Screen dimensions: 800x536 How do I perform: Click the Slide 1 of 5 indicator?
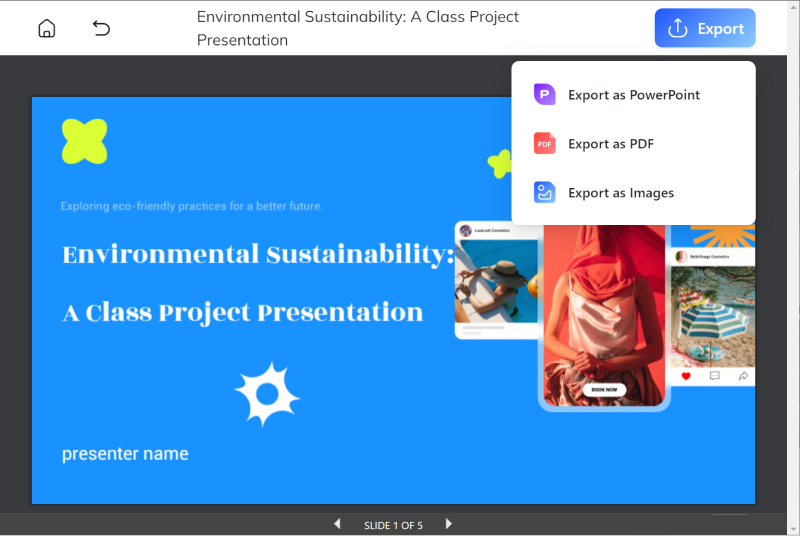393,525
